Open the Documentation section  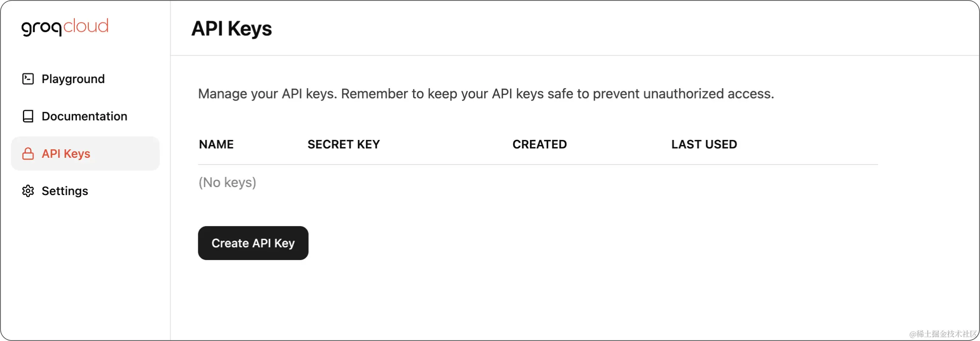(84, 116)
